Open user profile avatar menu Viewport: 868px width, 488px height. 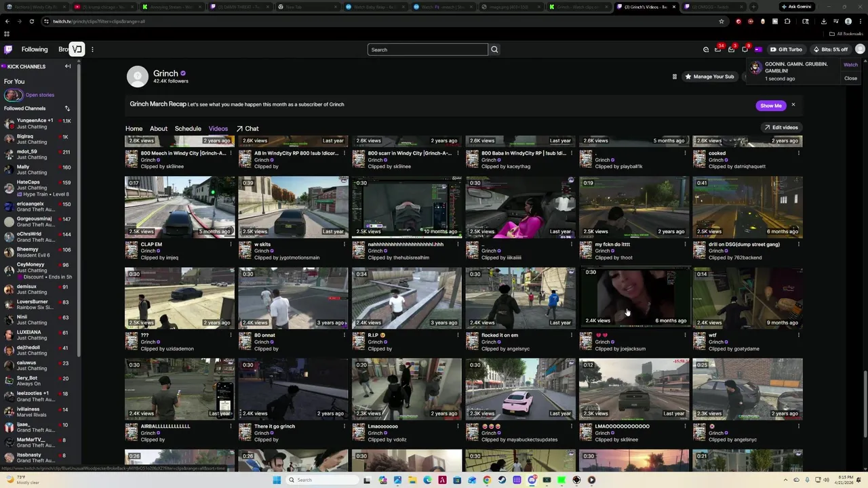[x=860, y=49]
